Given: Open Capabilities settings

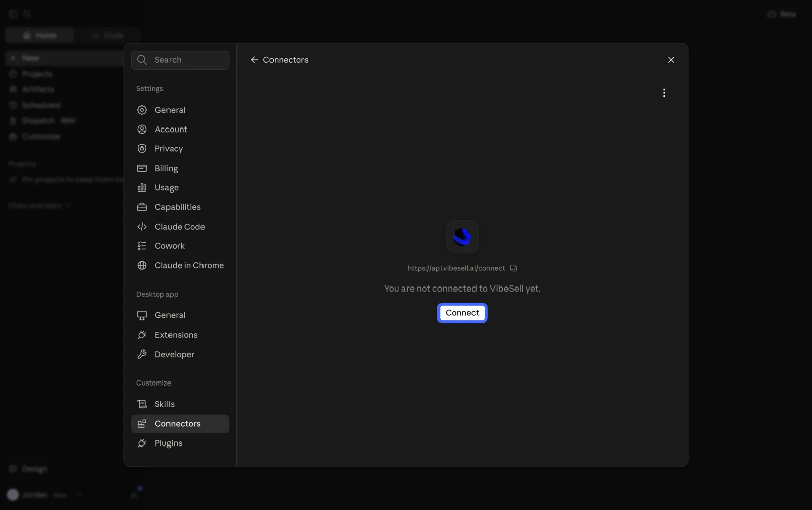Looking at the screenshot, I should [180, 207].
